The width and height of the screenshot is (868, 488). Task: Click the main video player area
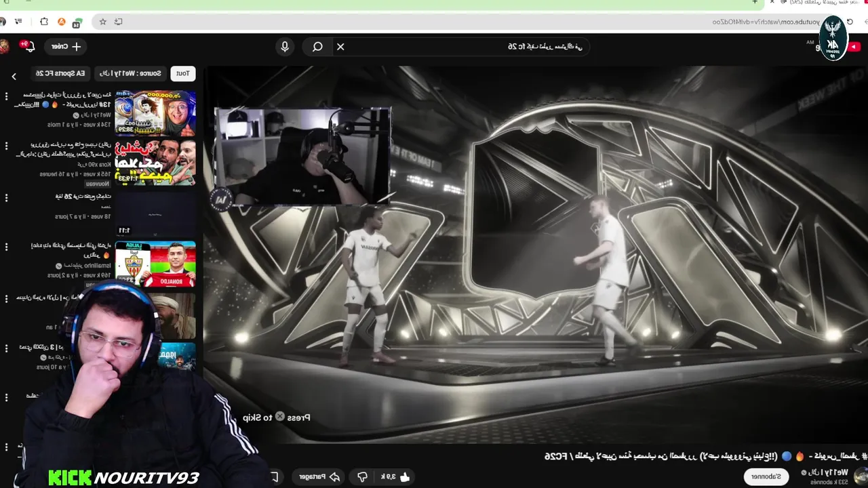point(536,254)
